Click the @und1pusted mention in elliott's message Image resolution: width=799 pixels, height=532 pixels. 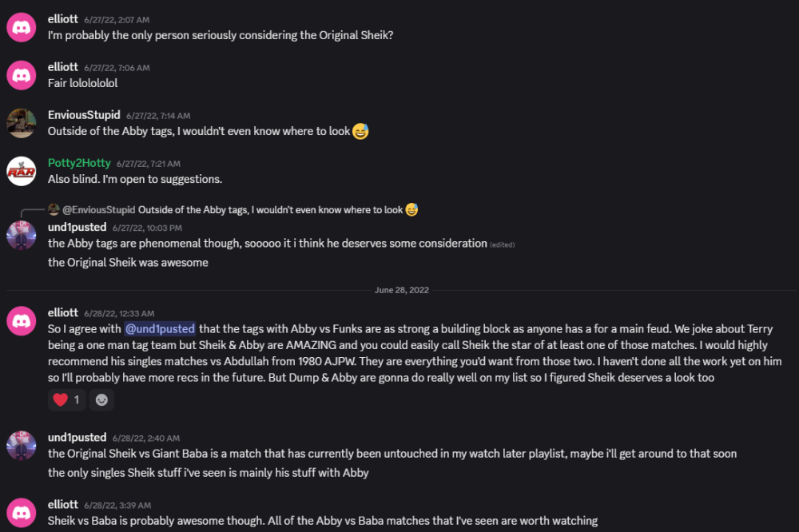click(x=160, y=329)
